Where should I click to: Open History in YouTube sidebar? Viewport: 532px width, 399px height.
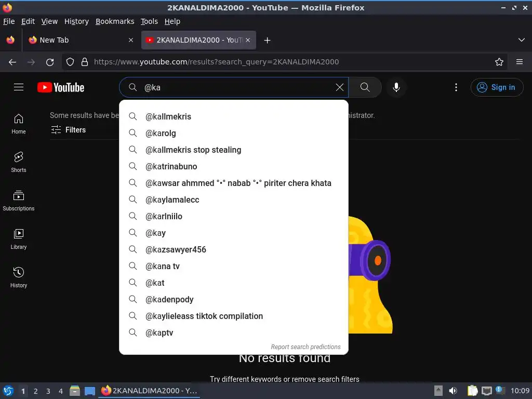pyautogui.click(x=19, y=277)
